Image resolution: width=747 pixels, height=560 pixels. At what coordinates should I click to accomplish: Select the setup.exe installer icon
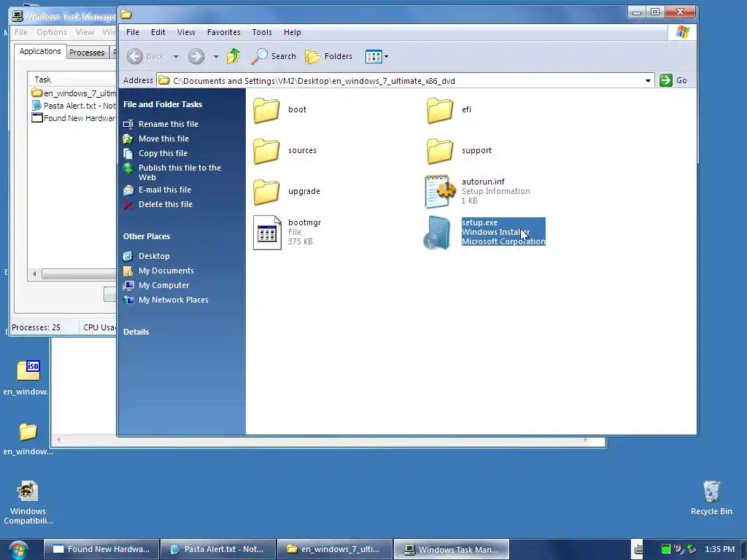[x=438, y=233]
